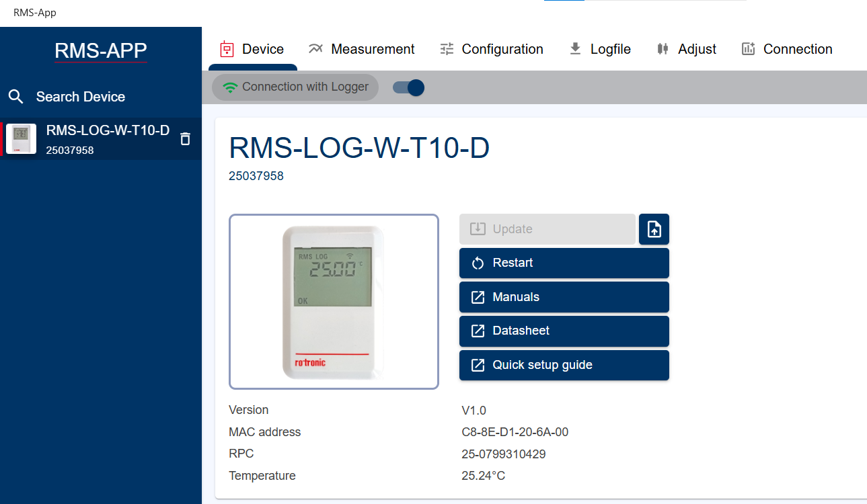Image resolution: width=867 pixels, height=504 pixels.
Task: Switch to the Measurement tab
Action: pyautogui.click(x=361, y=49)
